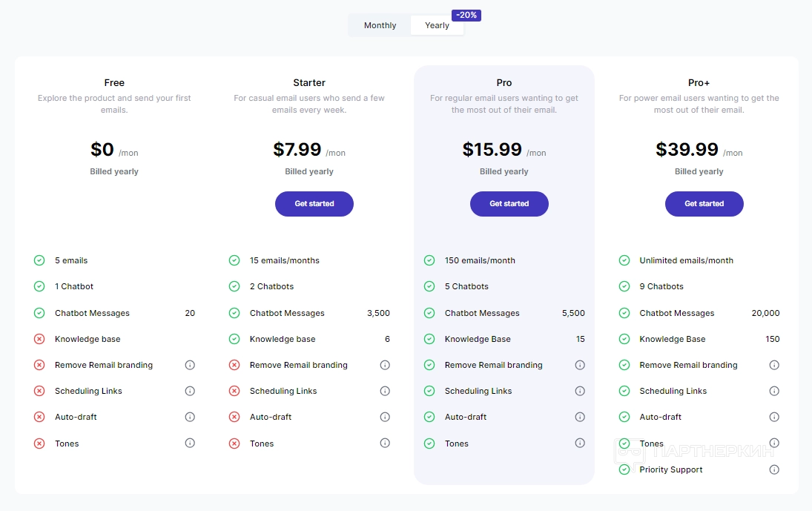
Task: Click info icon for Pro+ Priority Support
Action: tap(774, 469)
